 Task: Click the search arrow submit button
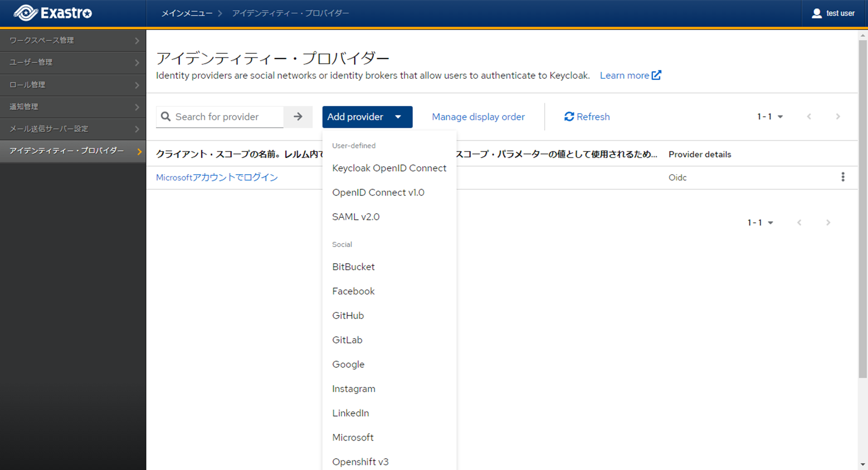(x=298, y=117)
